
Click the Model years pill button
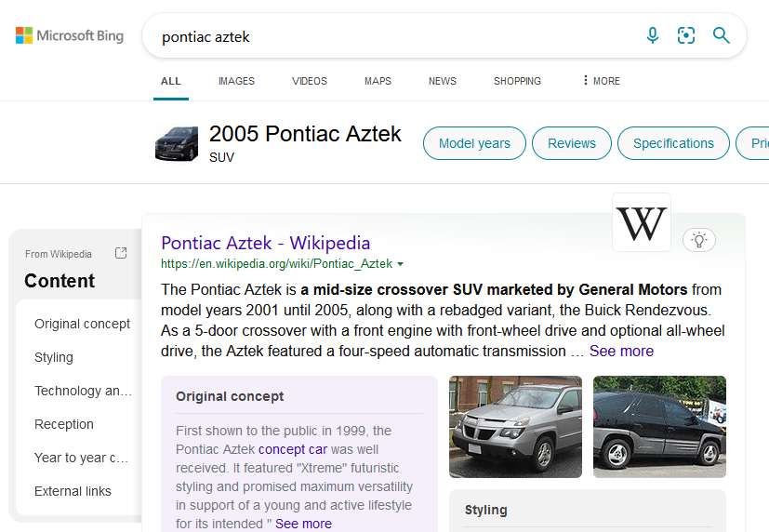click(474, 143)
